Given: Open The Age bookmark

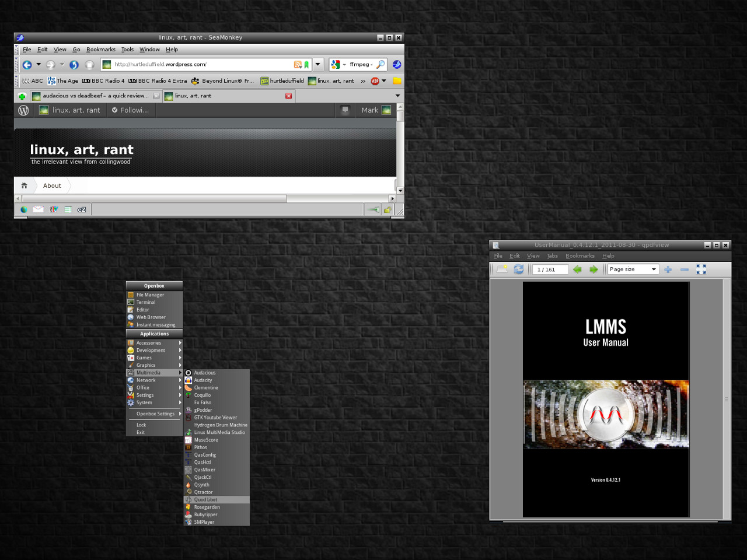Looking at the screenshot, I should pyautogui.click(x=63, y=81).
